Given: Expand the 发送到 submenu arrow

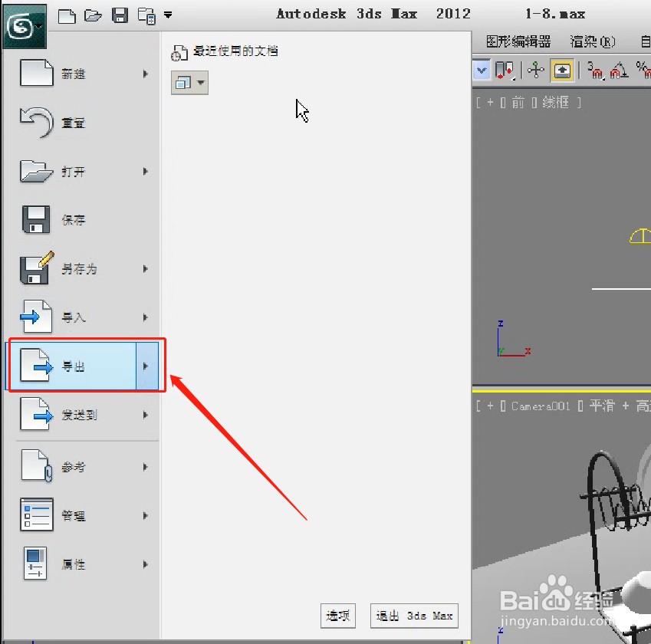Looking at the screenshot, I should pyautogui.click(x=146, y=415).
